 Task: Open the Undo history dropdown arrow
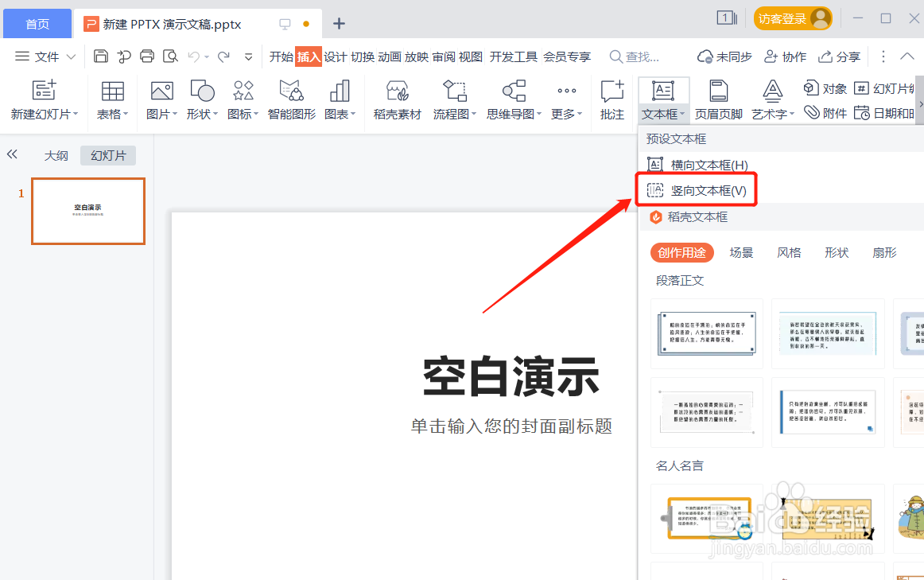point(207,57)
